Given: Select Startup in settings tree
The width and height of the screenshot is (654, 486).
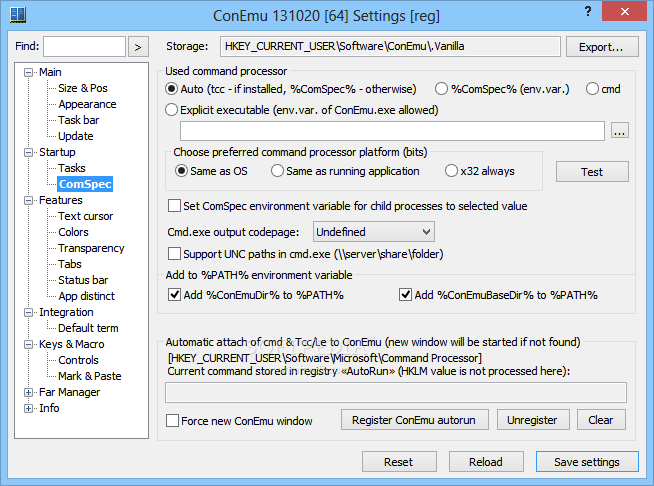Looking at the screenshot, I should click(57, 152).
